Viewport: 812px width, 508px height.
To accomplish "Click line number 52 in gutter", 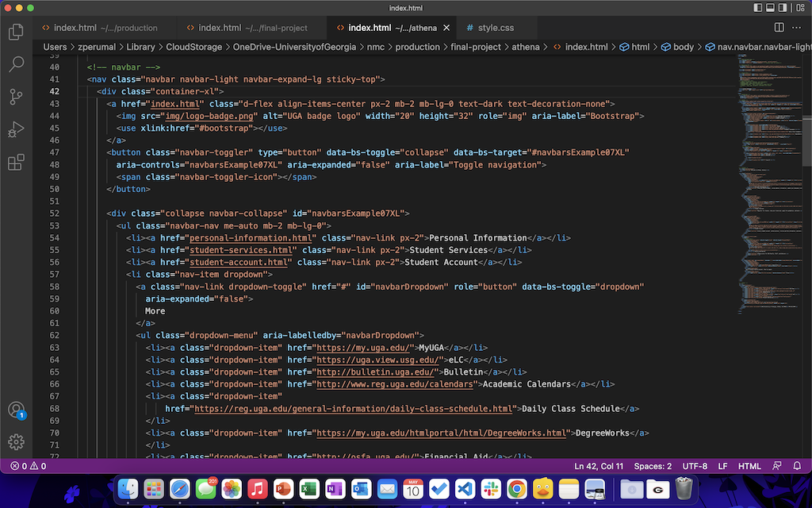I will [x=55, y=214].
